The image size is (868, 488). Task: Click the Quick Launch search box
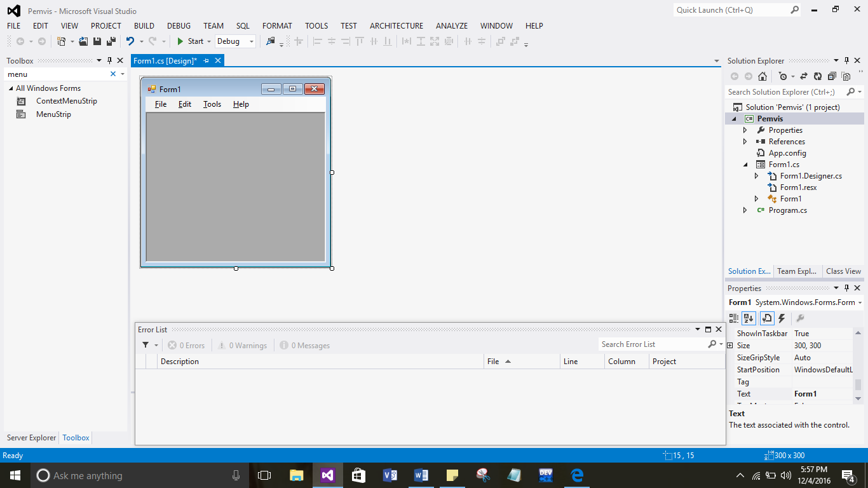pos(737,10)
